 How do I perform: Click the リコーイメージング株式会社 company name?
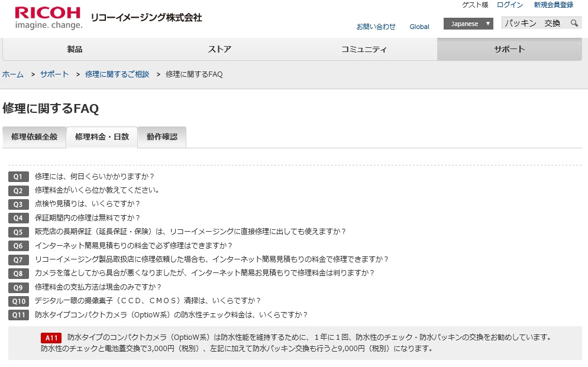click(146, 18)
